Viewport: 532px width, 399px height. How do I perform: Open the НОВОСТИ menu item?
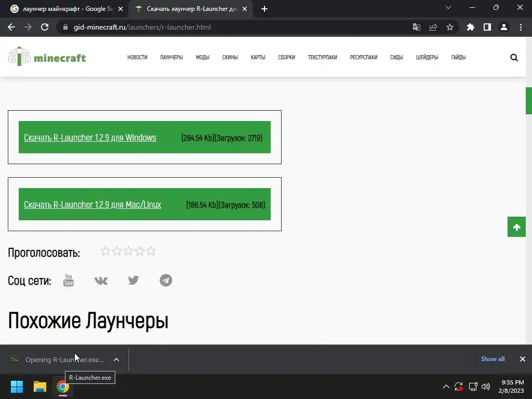[x=137, y=57]
